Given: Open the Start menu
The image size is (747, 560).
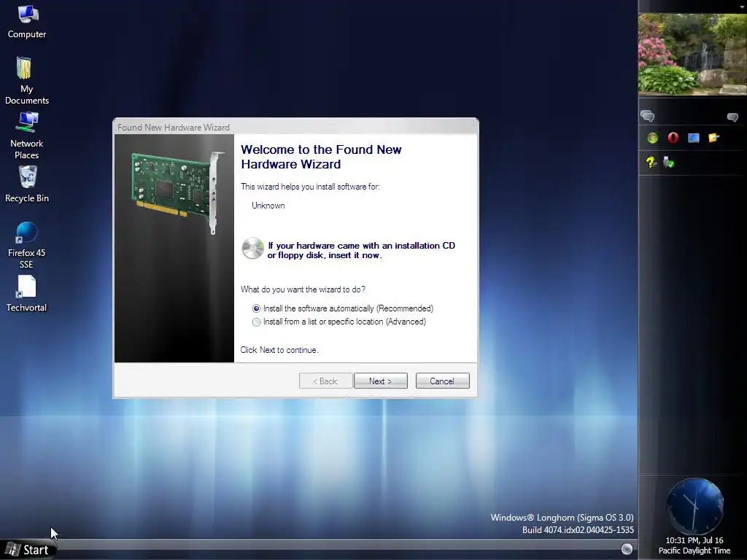Looking at the screenshot, I should point(28,550).
